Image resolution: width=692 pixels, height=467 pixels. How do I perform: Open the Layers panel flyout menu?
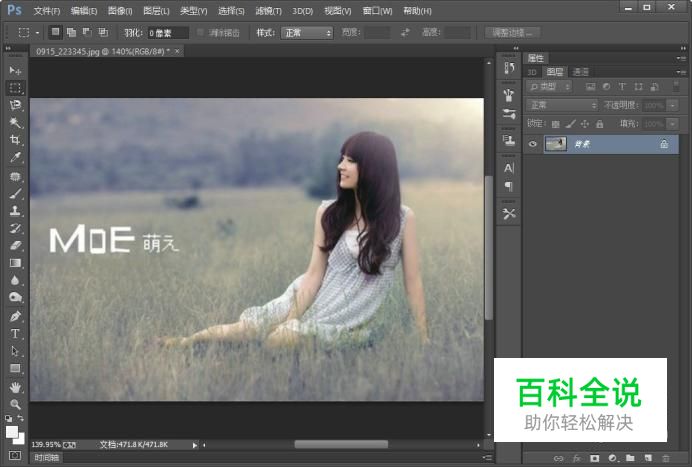point(681,72)
